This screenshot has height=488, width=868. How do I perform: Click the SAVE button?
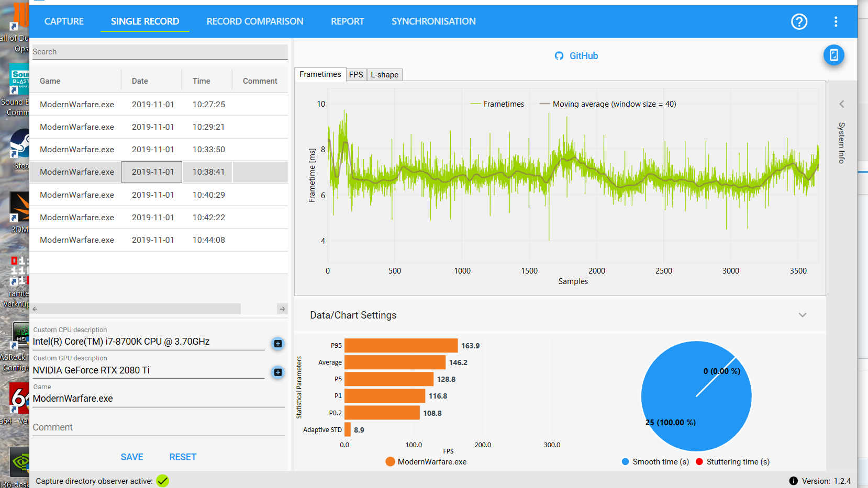tap(132, 457)
